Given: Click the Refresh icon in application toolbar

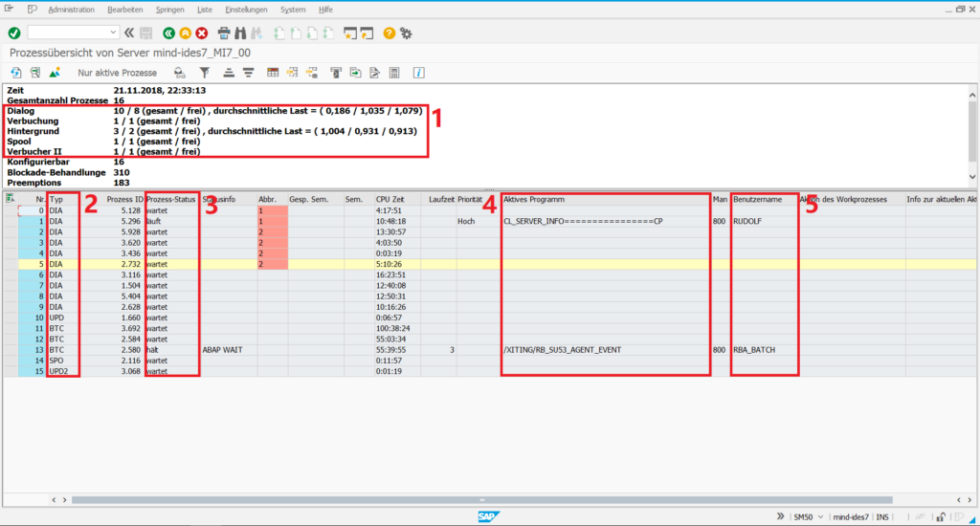Looking at the screenshot, I should point(16,73).
